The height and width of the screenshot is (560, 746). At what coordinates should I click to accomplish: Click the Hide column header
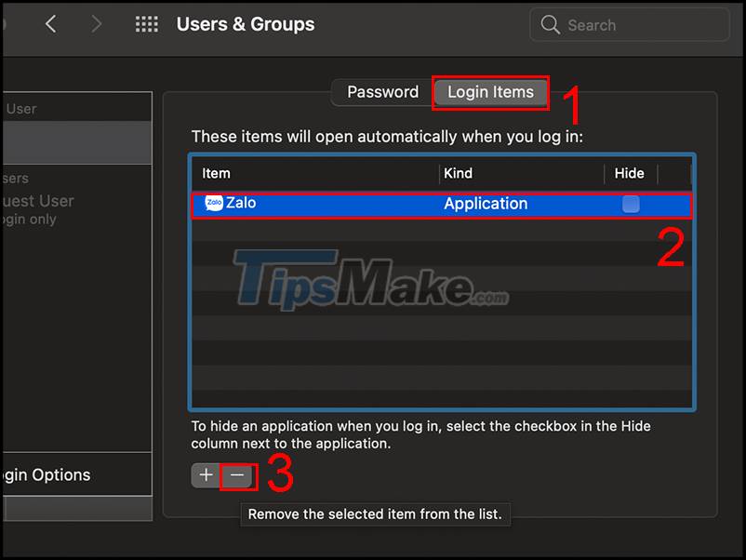tap(630, 173)
